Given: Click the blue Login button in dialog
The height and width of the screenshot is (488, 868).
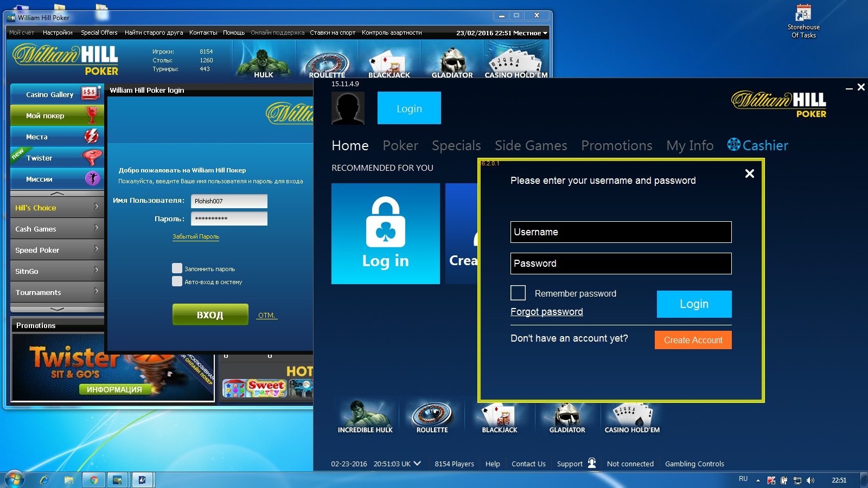Looking at the screenshot, I should point(694,304).
